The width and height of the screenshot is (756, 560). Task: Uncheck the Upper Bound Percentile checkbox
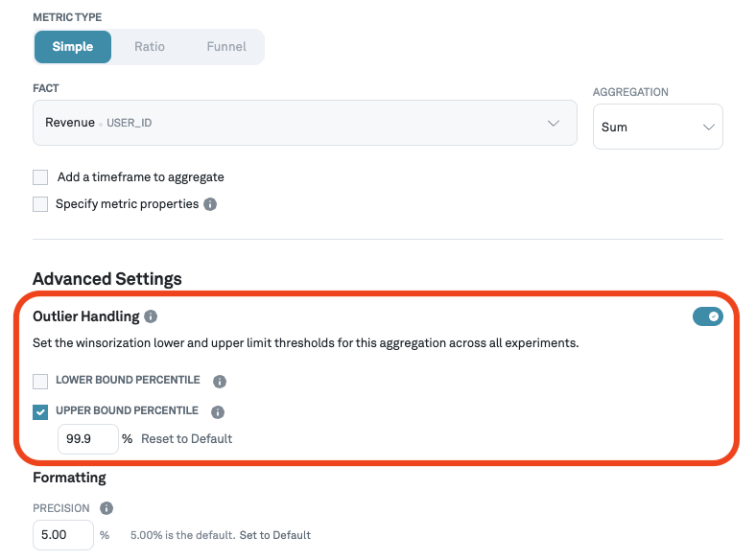pyautogui.click(x=40, y=412)
